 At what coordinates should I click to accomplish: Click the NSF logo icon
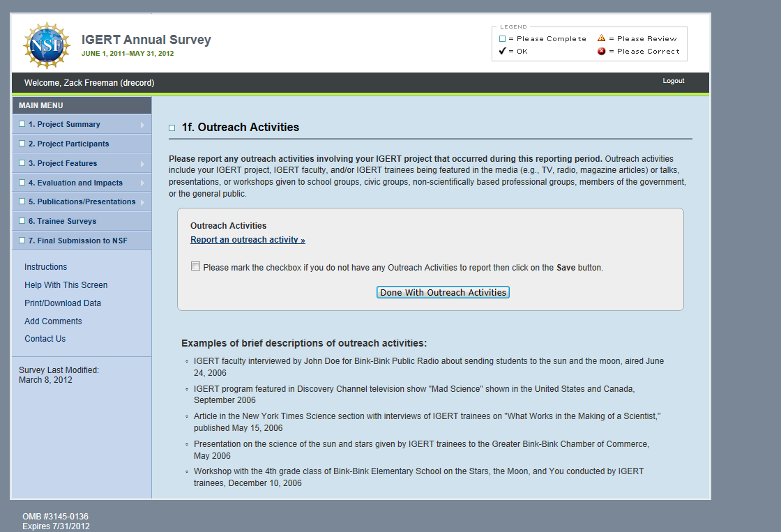pos(47,45)
